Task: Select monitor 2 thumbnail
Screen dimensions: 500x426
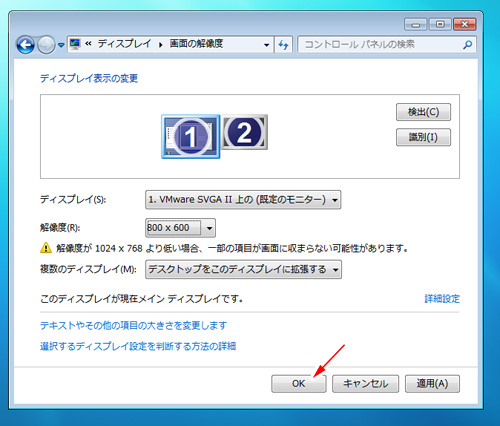Action: click(245, 132)
